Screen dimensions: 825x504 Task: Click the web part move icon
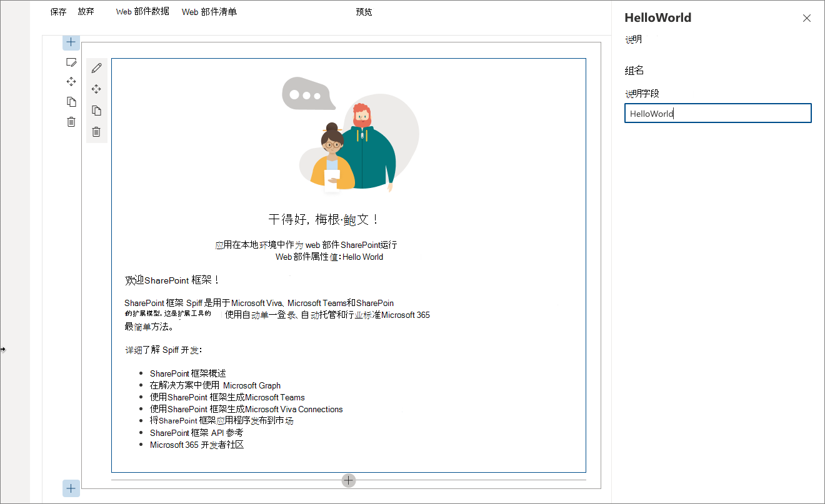96,89
